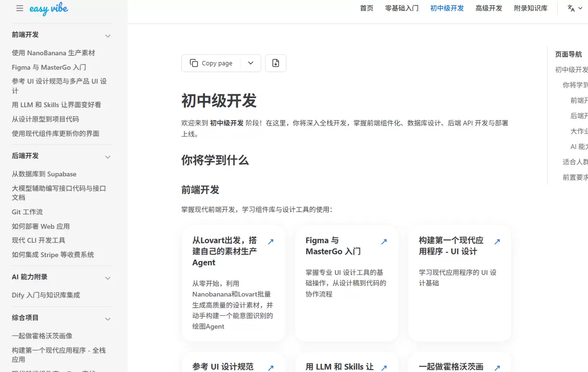Click the download document icon
Image resolution: width=588 pixels, height=372 pixels.
pyautogui.click(x=275, y=63)
